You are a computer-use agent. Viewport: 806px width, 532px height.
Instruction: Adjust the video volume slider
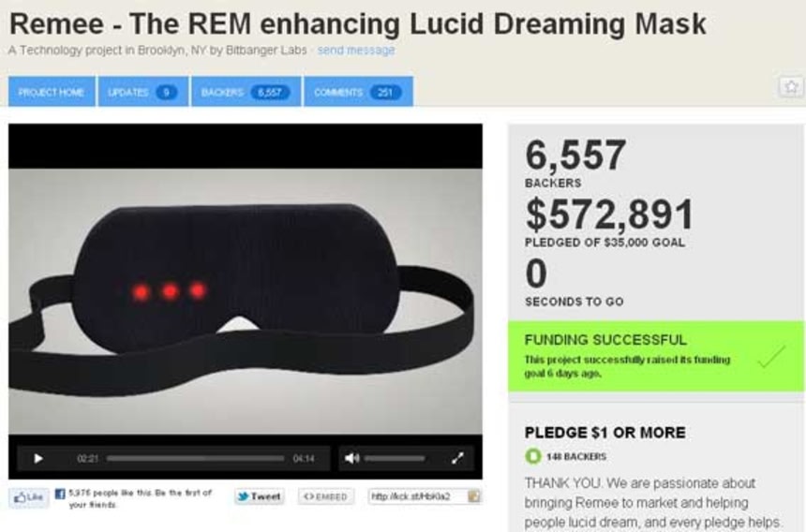tap(395, 458)
